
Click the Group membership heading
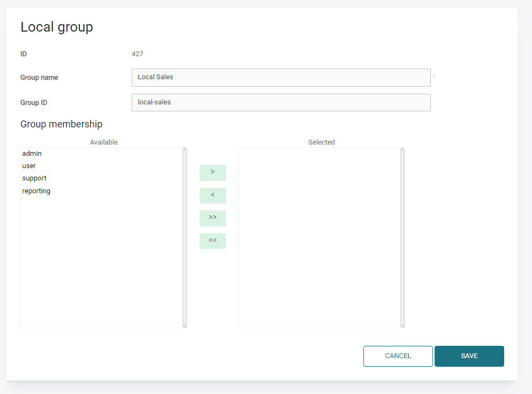point(62,124)
